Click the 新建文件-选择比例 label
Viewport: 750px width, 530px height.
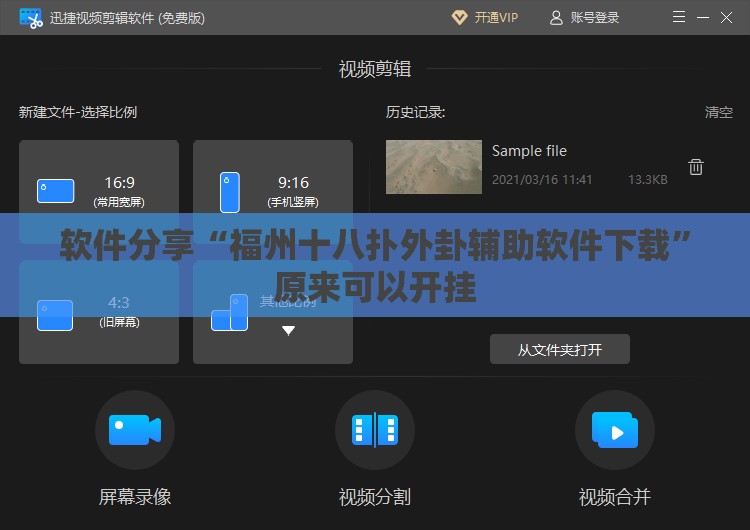click(x=78, y=112)
